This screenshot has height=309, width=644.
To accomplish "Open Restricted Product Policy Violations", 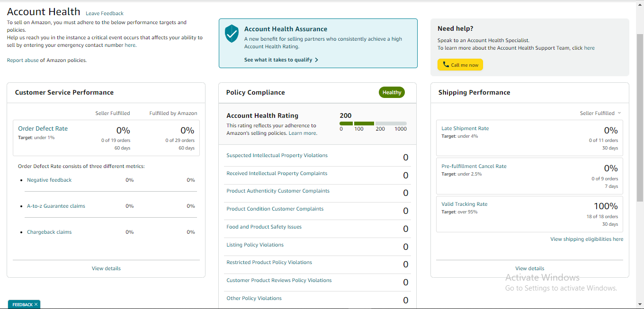I will [x=269, y=263].
